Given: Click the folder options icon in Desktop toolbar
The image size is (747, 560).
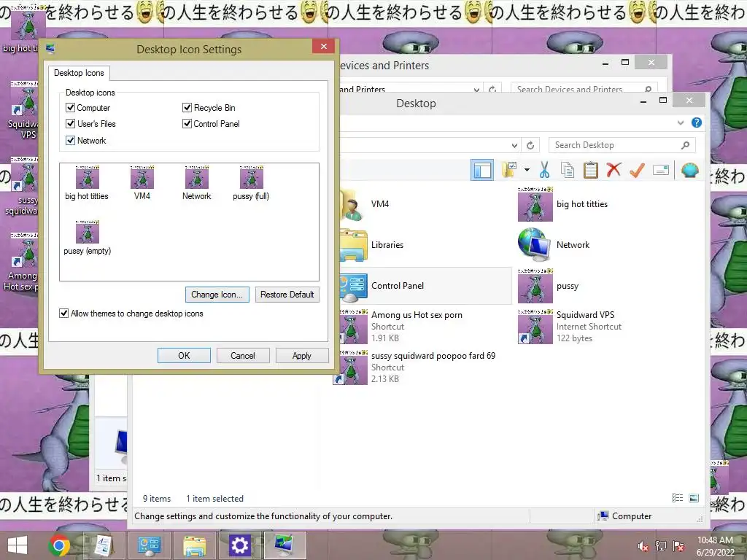Looking at the screenshot, I should pyautogui.click(x=508, y=170).
